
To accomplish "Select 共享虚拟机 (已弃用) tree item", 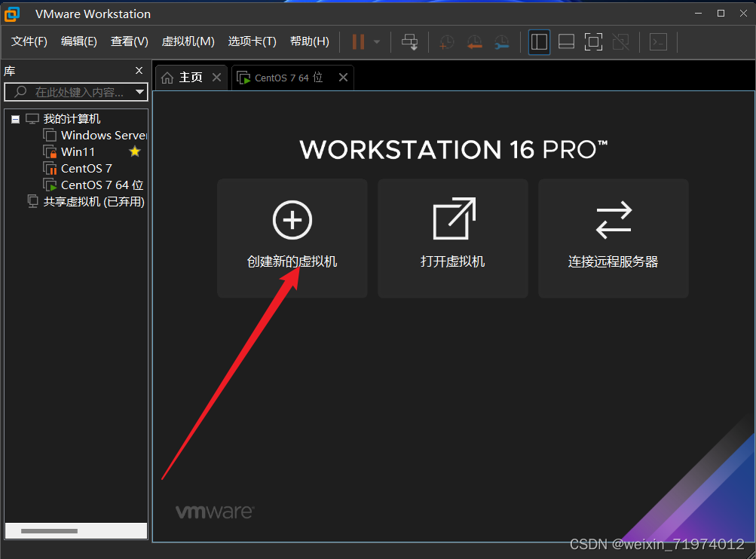I will click(x=94, y=201).
